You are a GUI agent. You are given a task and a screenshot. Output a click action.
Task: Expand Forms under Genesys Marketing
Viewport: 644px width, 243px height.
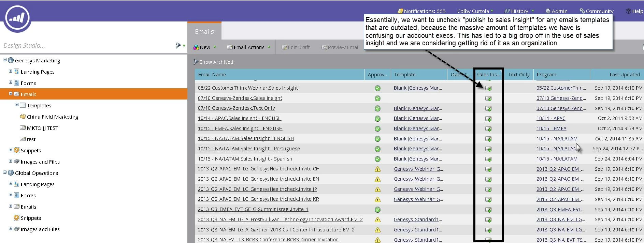coord(11,82)
